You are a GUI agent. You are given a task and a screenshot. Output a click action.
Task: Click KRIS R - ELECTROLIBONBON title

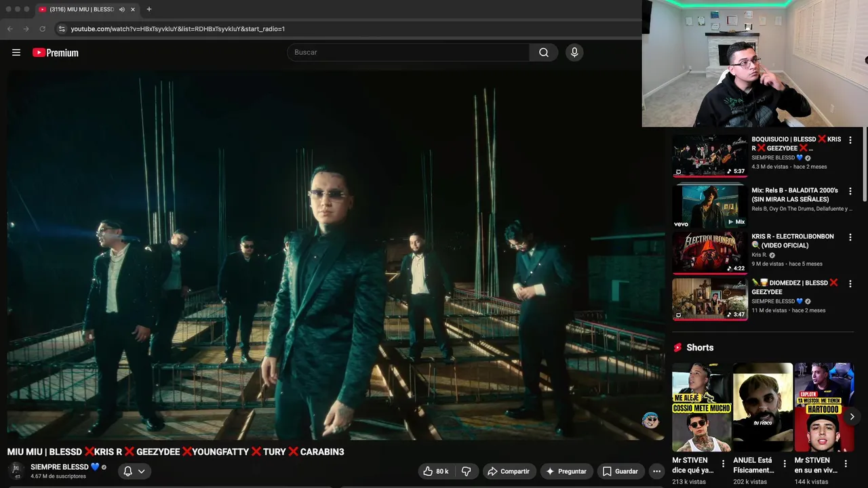click(793, 241)
